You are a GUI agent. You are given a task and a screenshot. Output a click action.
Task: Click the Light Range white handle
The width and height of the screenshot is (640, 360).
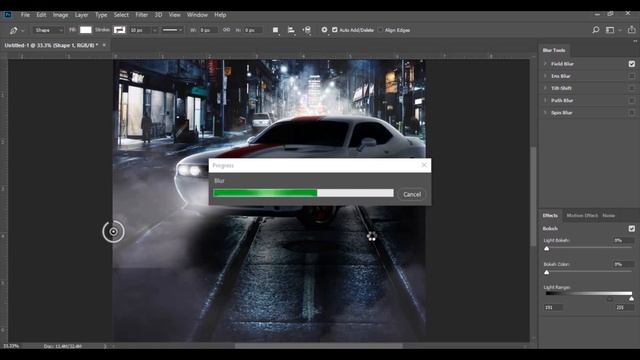tap(631, 299)
